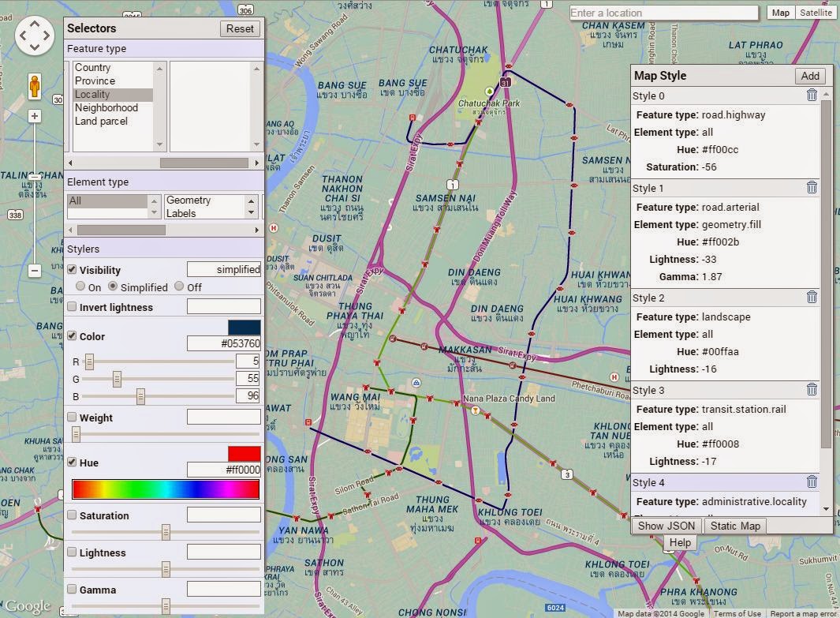Click Report a map error link
Image resolution: width=840 pixels, height=618 pixels.
[803, 613]
